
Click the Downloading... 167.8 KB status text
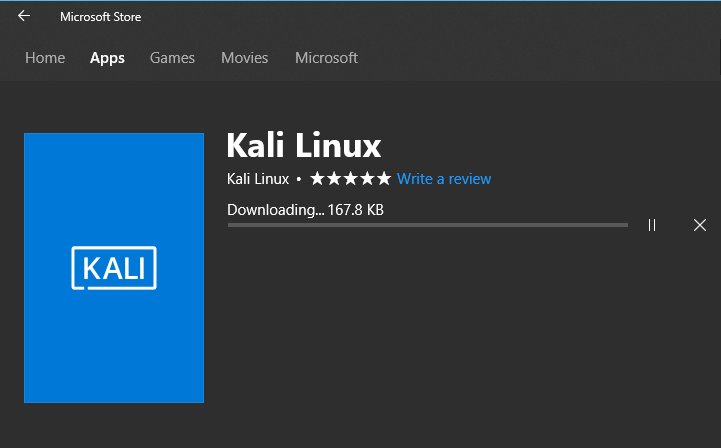tap(305, 210)
